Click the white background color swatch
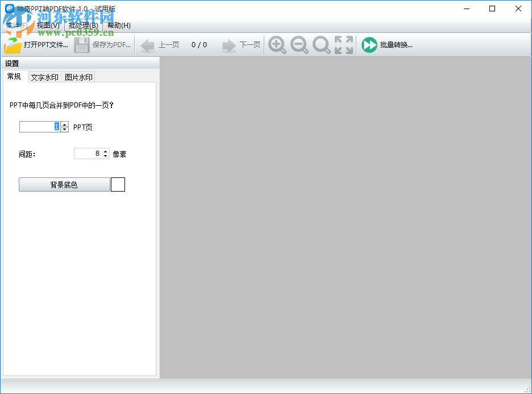 118,185
